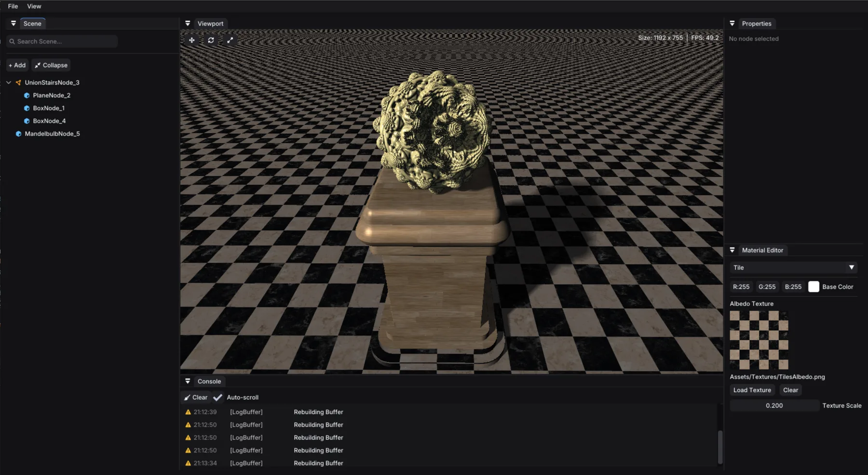Open the Console panel dropdown arrow
Viewport: 868px width, 475px height.
[x=188, y=381]
